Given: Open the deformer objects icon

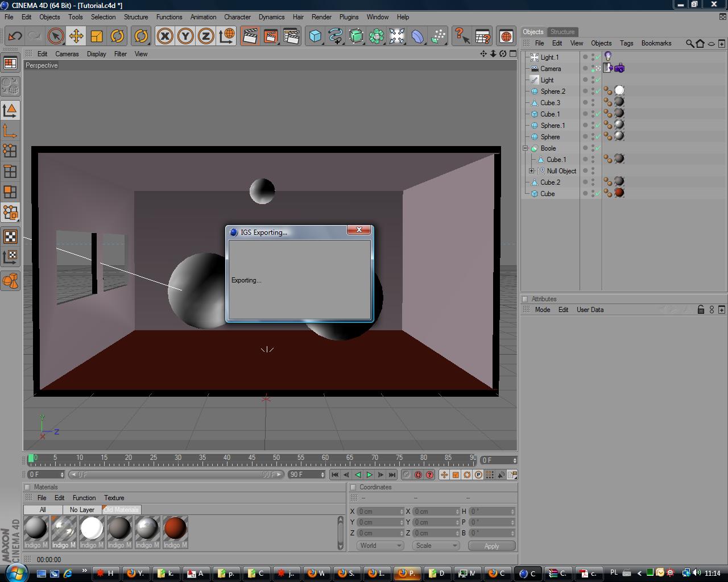Looking at the screenshot, I should click(417, 36).
